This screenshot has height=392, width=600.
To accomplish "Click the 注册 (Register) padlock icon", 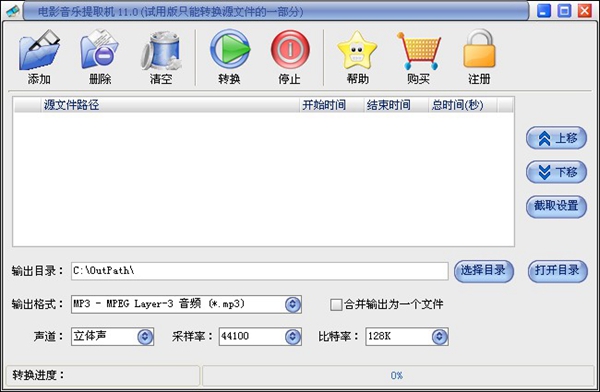I will click(x=479, y=49).
